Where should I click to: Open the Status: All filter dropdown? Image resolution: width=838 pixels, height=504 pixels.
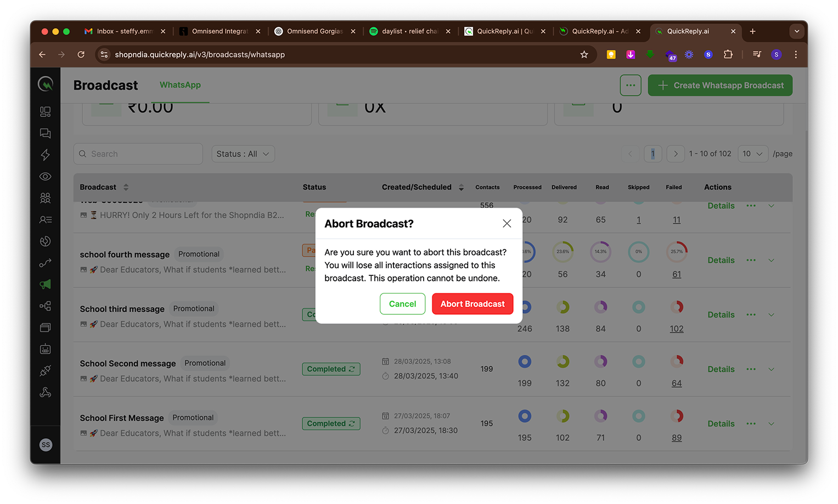(243, 154)
